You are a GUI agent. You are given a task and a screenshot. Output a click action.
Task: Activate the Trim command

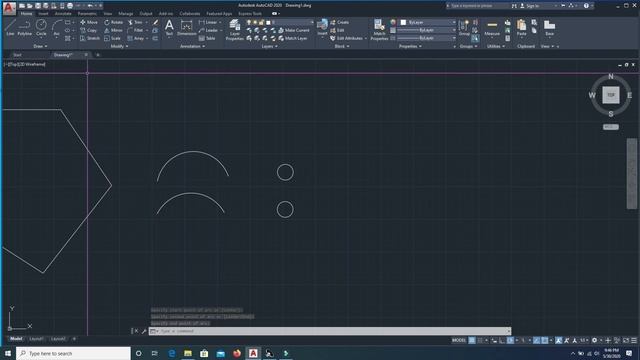click(x=135, y=22)
